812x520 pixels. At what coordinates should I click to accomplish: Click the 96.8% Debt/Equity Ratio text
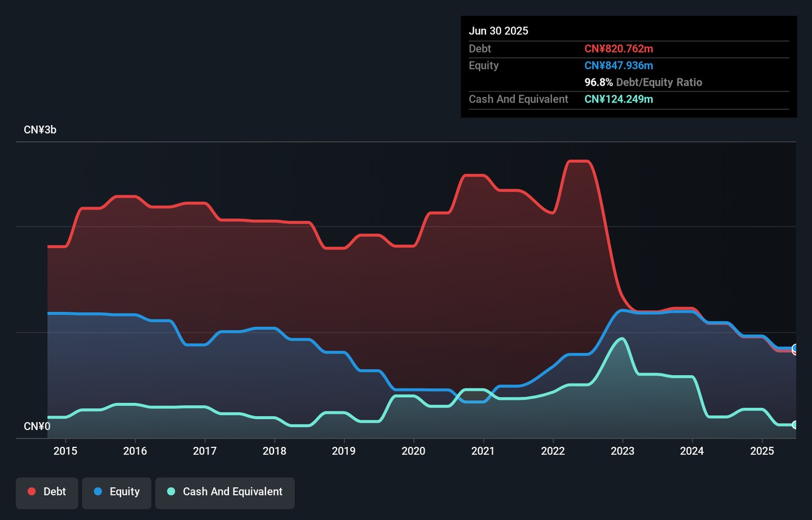[x=643, y=82]
